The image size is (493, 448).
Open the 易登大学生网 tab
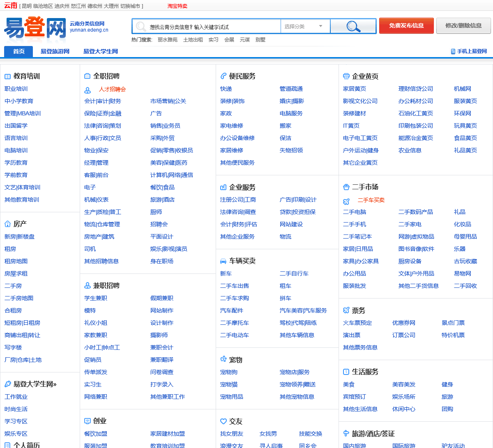pyautogui.click(x=101, y=51)
